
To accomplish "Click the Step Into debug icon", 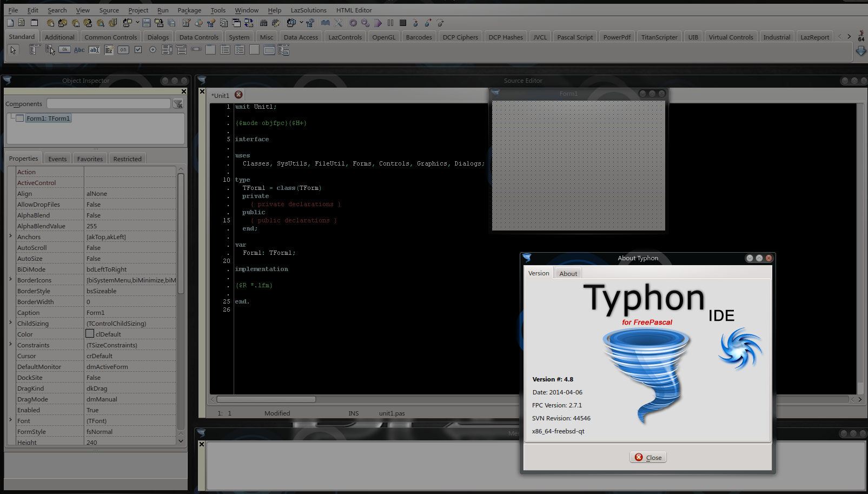I will 415,23.
